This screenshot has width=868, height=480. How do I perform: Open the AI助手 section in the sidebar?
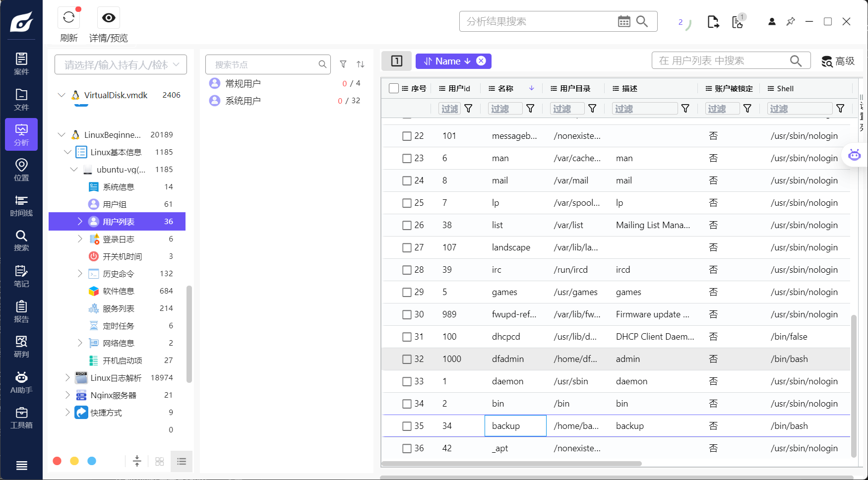[x=21, y=382]
